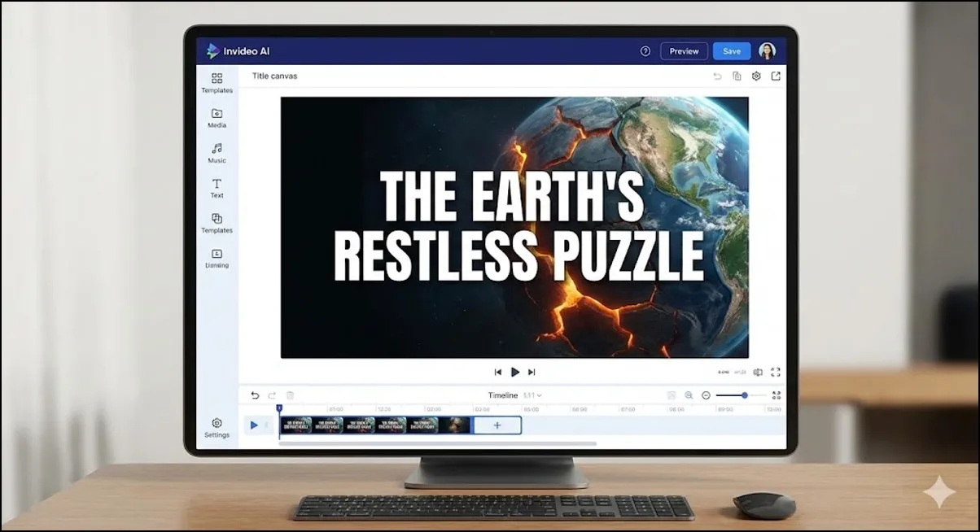Adjust the timeline zoom slider
Viewport: 980px width, 532px height.
744,395
